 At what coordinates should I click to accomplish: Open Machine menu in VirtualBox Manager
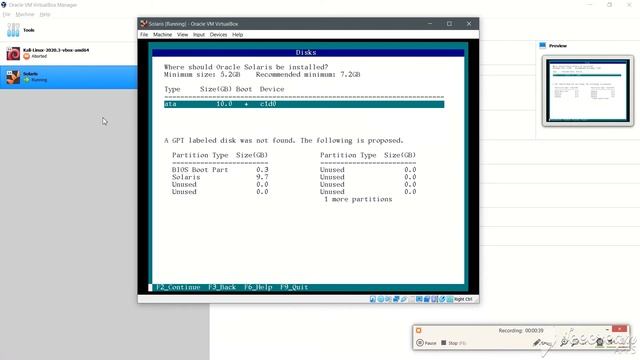click(25, 14)
